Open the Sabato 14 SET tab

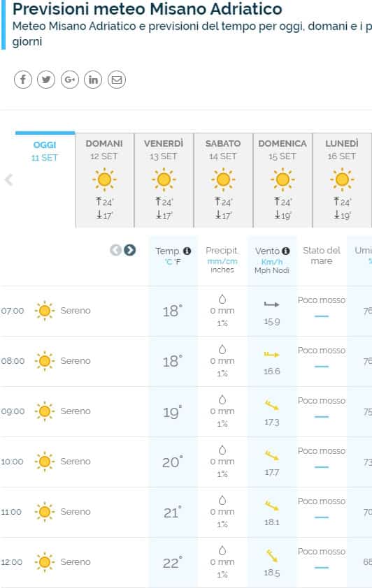coord(223,180)
